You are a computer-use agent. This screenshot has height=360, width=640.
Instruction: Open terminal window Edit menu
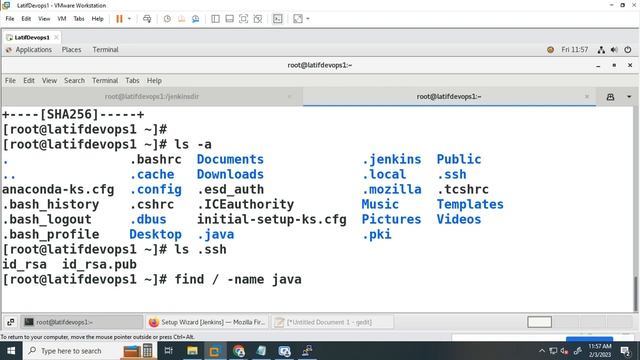pos(29,80)
